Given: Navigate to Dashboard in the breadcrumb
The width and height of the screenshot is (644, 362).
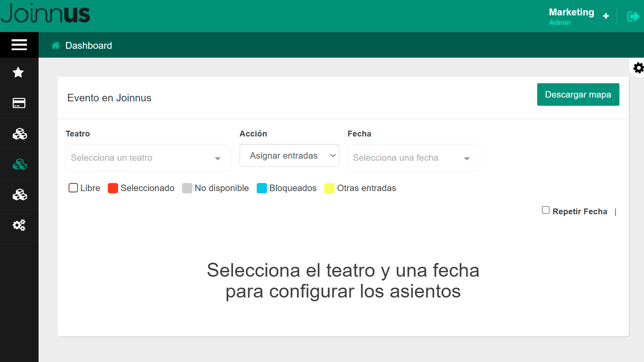Looking at the screenshot, I should point(89,45).
